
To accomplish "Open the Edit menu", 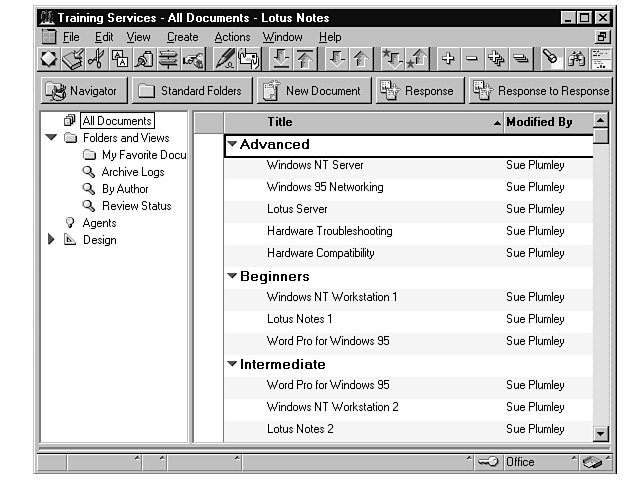I will pos(104,37).
